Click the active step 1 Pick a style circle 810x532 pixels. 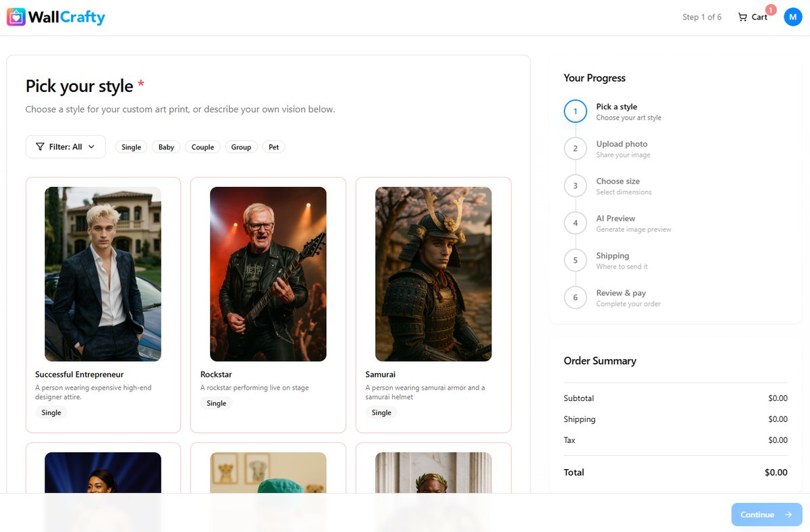coord(574,111)
